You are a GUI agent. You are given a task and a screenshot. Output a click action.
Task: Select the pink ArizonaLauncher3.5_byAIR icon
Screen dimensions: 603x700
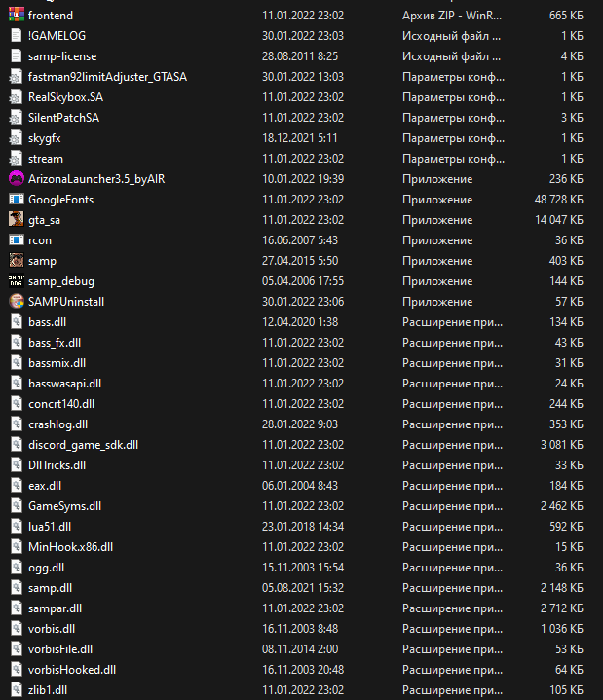(17, 179)
